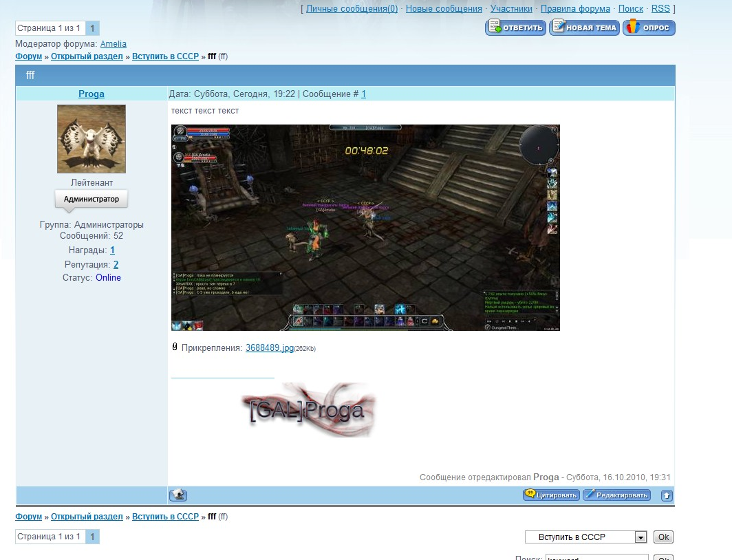Open Участники members list link
This screenshot has height=560, width=732.
[x=511, y=9]
